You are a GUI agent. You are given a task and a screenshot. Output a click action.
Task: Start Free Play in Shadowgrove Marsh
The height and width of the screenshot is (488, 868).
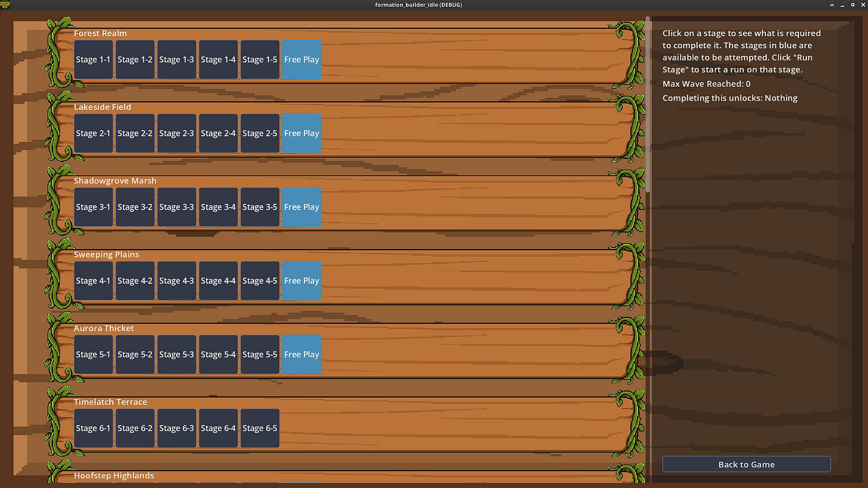[x=302, y=207]
